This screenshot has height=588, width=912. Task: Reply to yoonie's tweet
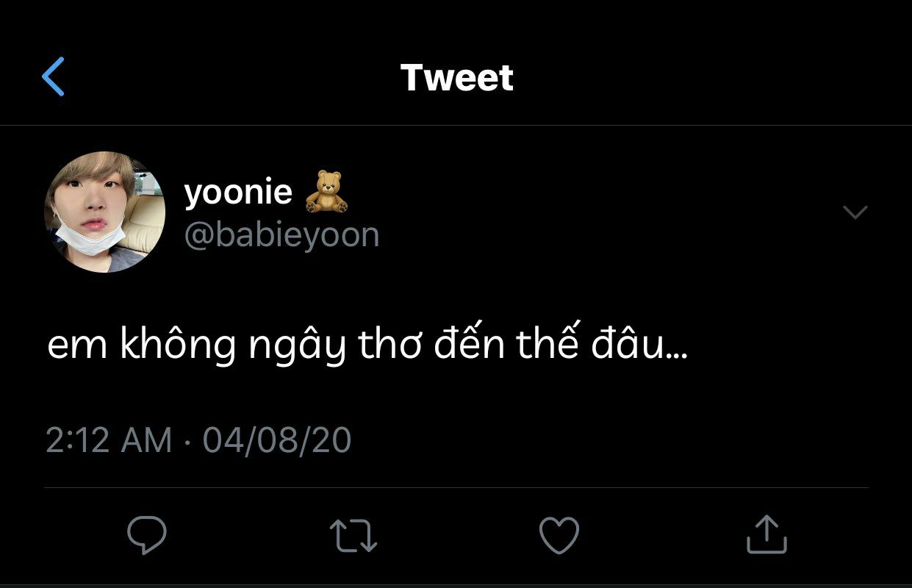[x=147, y=534]
